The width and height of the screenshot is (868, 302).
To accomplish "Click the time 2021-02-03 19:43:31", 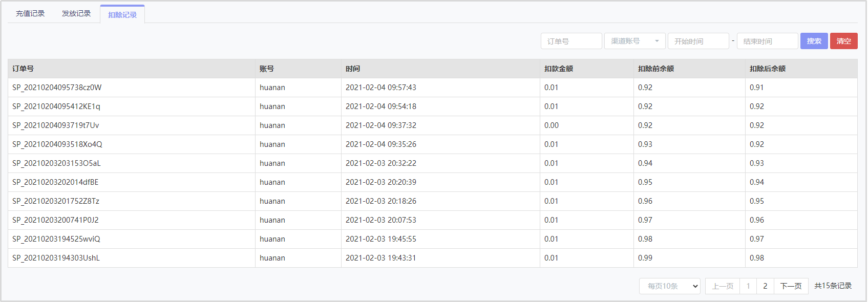I will 381,258.
